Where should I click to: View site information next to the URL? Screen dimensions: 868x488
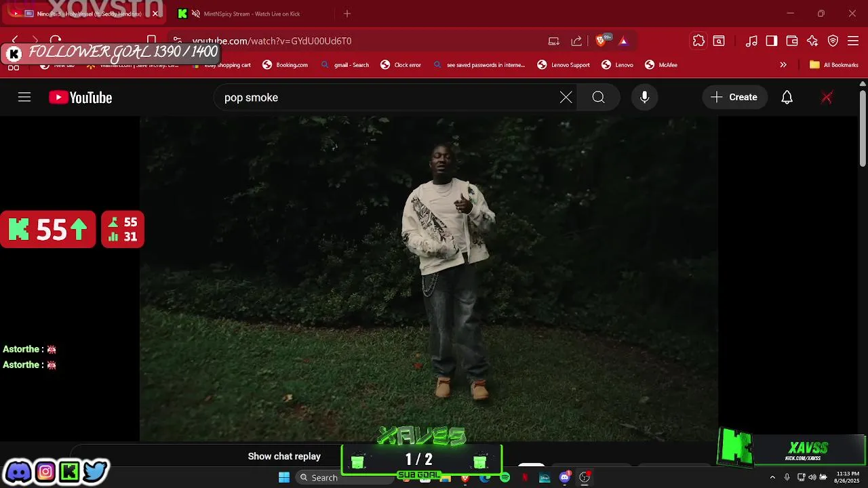(x=176, y=41)
